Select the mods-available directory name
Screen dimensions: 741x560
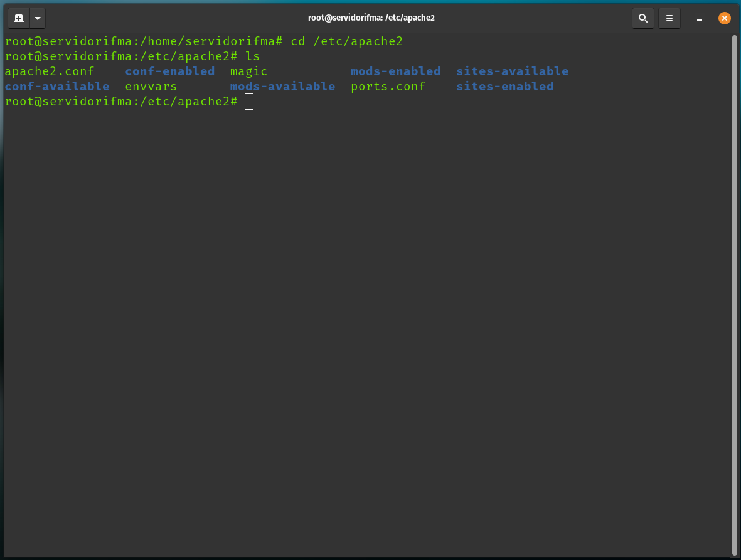(282, 87)
